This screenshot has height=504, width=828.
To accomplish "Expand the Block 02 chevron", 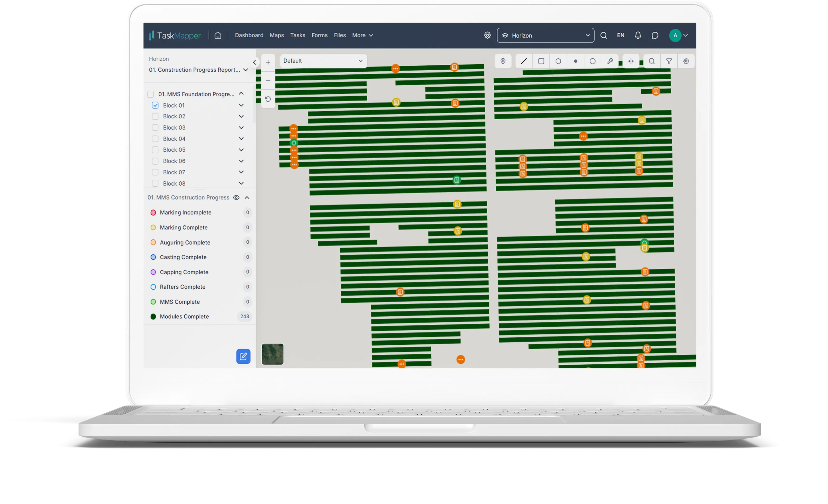I will (x=241, y=116).
